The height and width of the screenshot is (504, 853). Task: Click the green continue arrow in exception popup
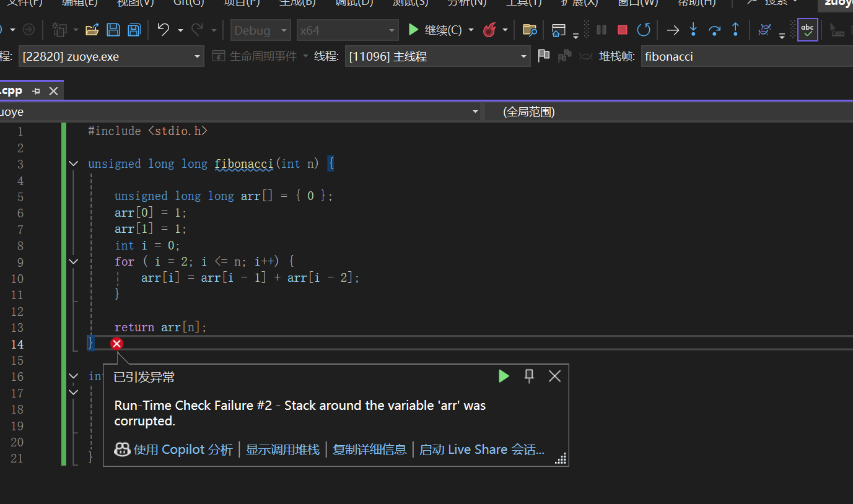coord(504,376)
